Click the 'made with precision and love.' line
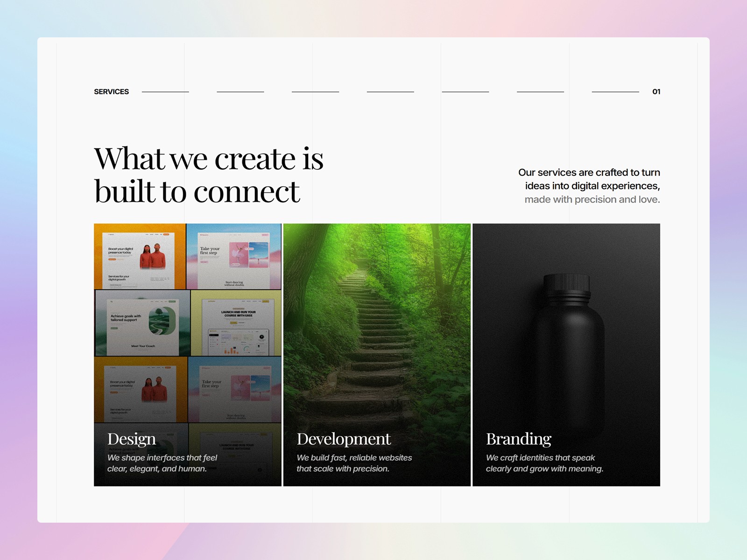 (592, 199)
